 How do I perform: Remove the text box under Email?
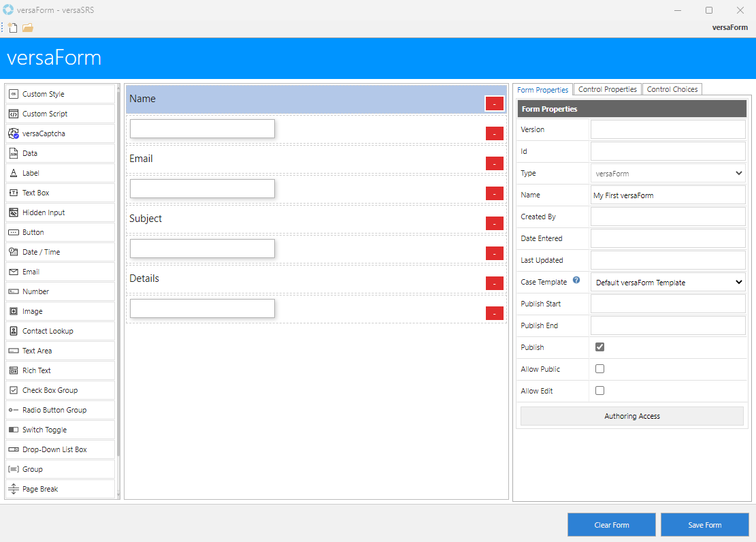coord(494,193)
